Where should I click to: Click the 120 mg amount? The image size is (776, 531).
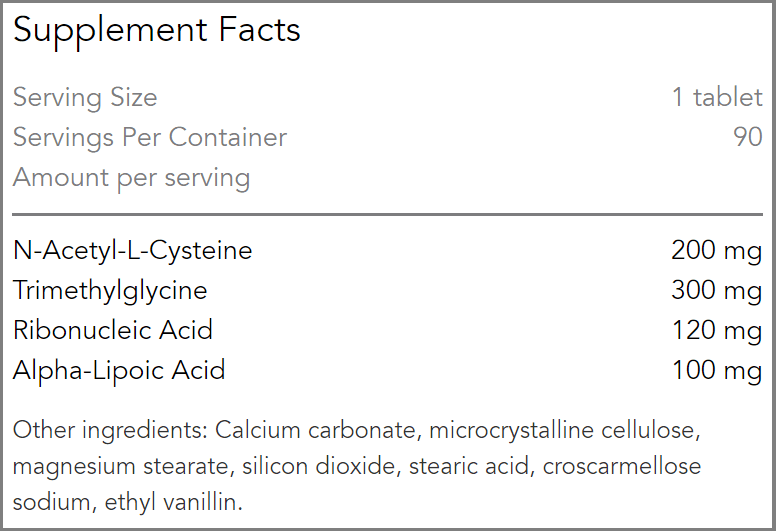click(x=716, y=330)
